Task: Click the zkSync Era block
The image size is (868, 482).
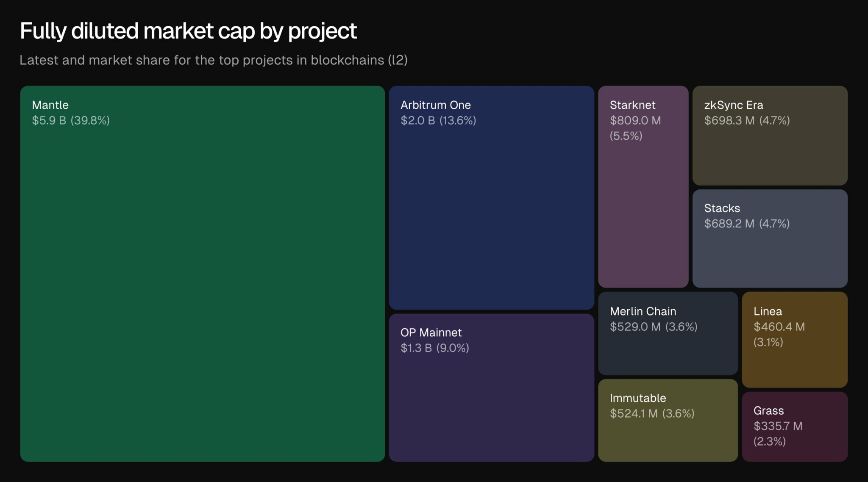Action: tap(770, 136)
